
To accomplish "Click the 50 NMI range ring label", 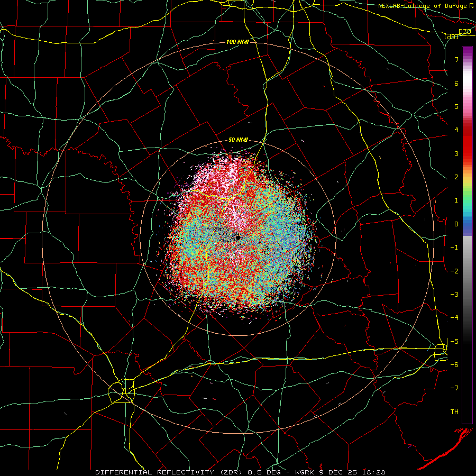I will point(238,140).
